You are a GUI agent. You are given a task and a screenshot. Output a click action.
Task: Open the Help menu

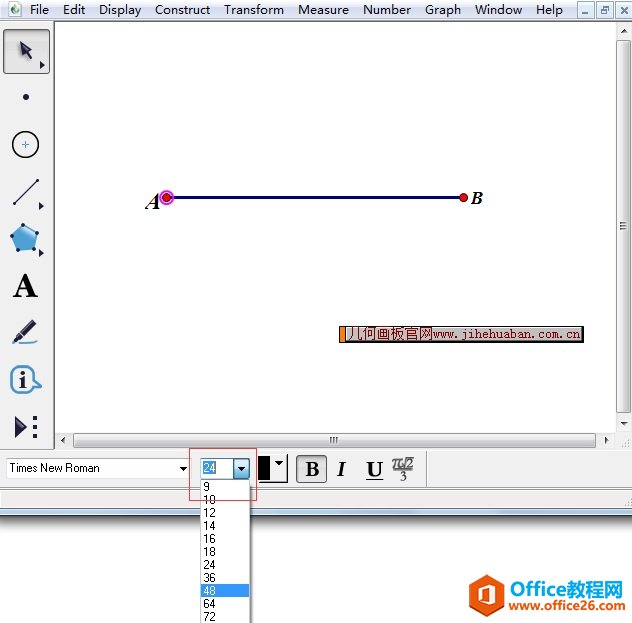[x=549, y=10]
